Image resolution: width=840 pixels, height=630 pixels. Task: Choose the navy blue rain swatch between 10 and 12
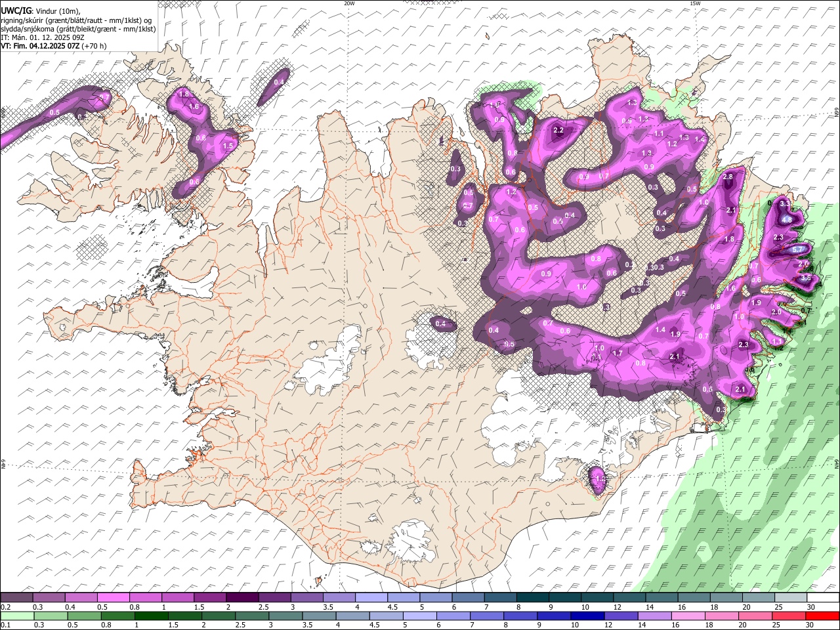pyautogui.click(x=587, y=616)
